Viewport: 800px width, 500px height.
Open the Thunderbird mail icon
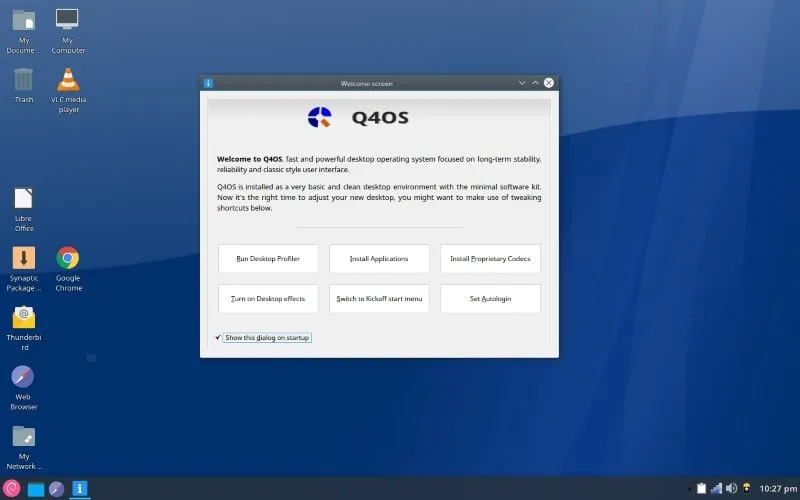[x=23, y=318]
